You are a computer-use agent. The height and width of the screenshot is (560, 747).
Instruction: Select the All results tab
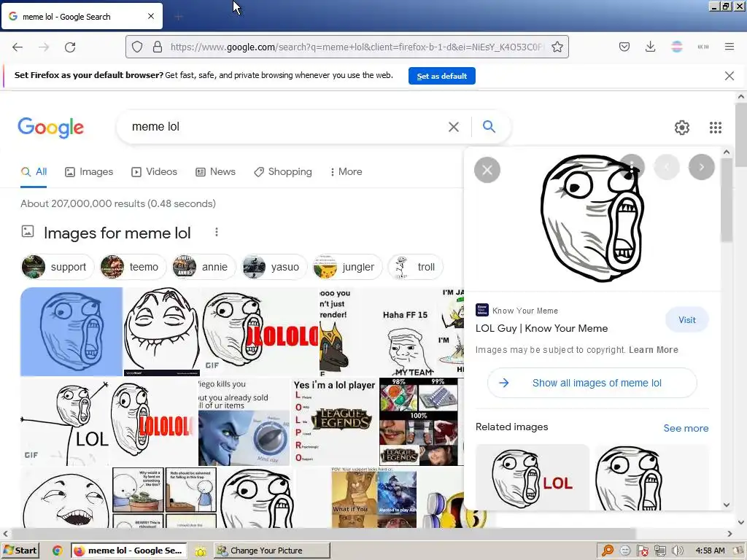click(34, 172)
